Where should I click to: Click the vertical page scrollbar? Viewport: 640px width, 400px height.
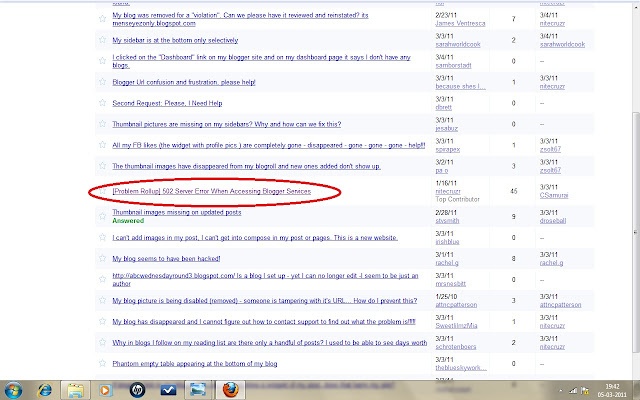pyautogui.click(x=636, y=232)
